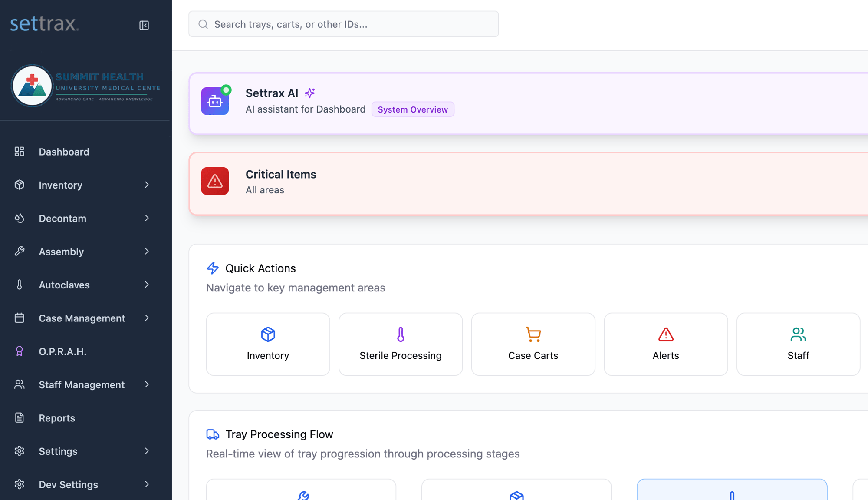Go to Dashboard in the sidebar
Image resolution: width=868 pixels, height=500 pixels.
85,152
